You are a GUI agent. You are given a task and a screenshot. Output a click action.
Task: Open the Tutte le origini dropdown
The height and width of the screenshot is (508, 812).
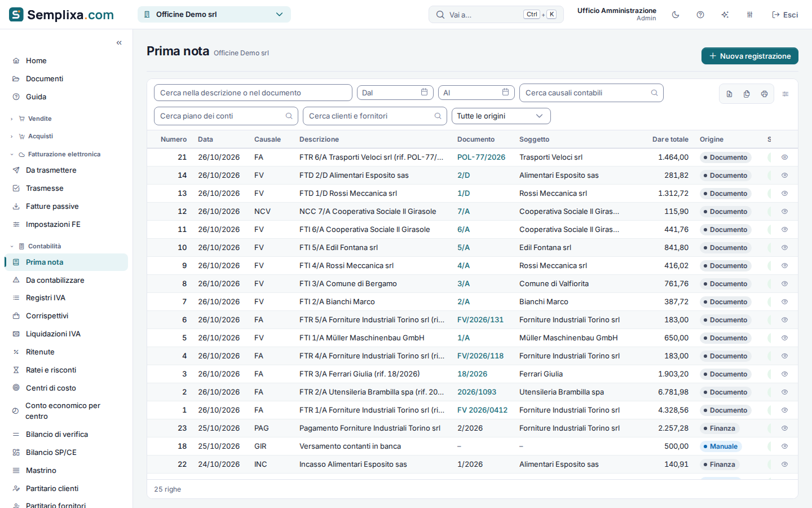coord(501,116)
